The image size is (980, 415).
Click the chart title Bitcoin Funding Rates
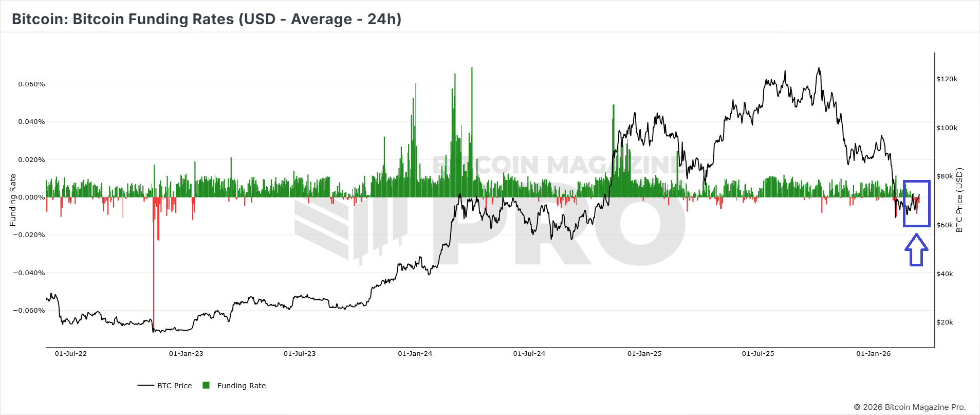coord(207,19)
